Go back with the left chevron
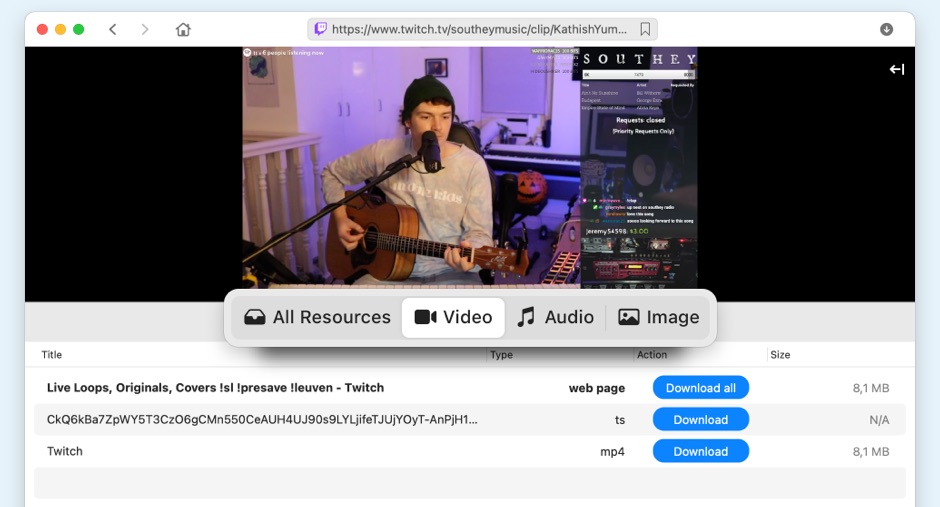The image size is (940, 507). pyautogui.click(x=113, y=29)
